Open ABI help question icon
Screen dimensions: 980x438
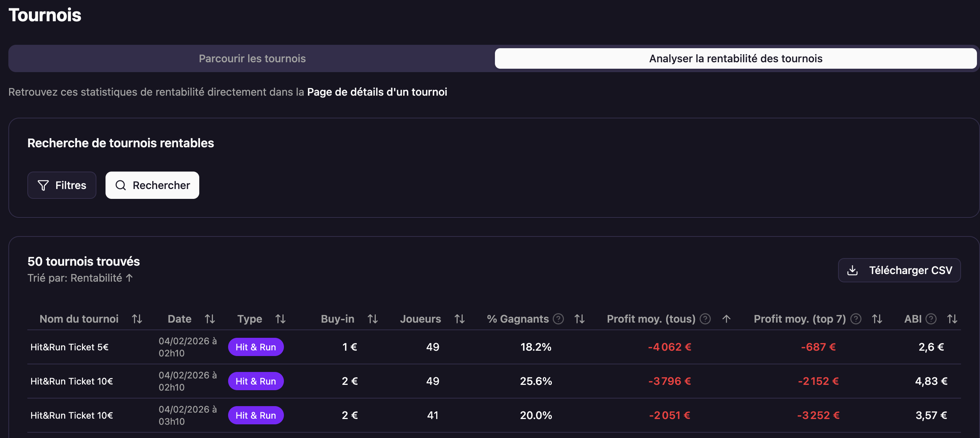931,318
